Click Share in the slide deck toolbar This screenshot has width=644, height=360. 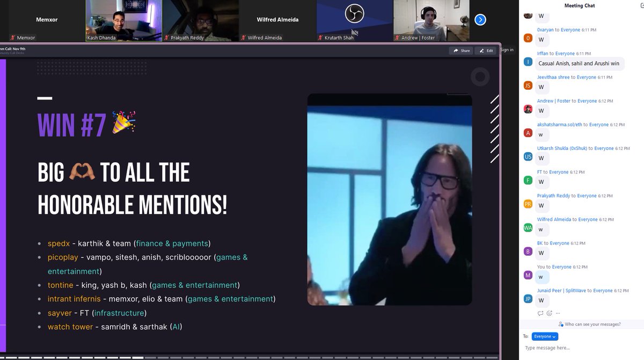tap(462, 51)
